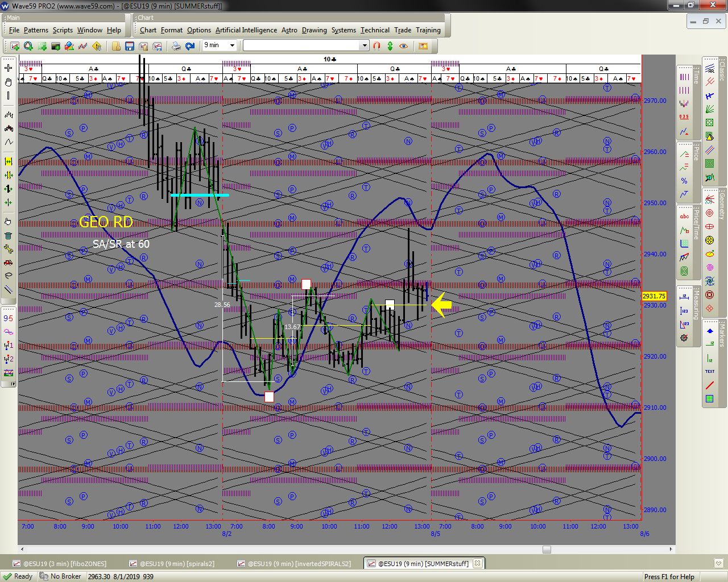Open the Trade menu
Image resolution: width=728 pixels, height=582 pixels.
(403, 30)
